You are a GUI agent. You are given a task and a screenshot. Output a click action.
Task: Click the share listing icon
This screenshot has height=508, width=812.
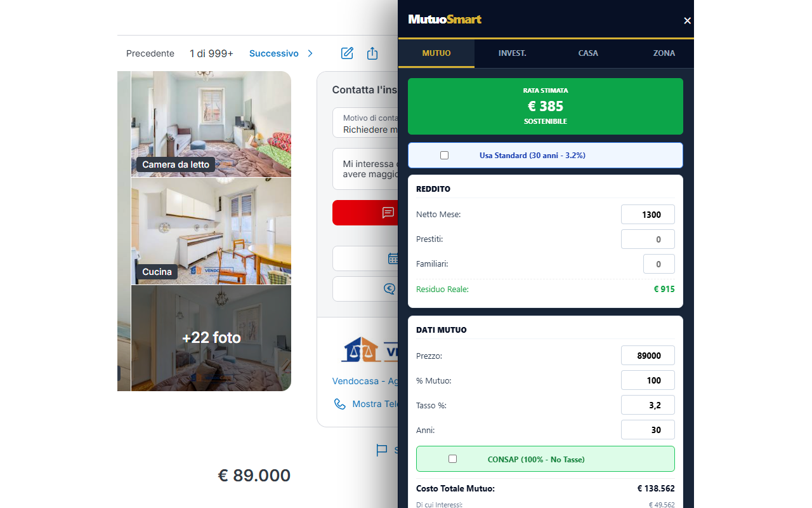coord(372,53)
